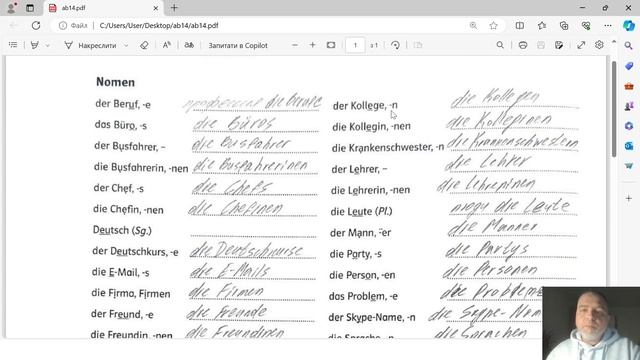640x360 pixels.
Task: Toggle fit to page width
Action: [331, 45]
